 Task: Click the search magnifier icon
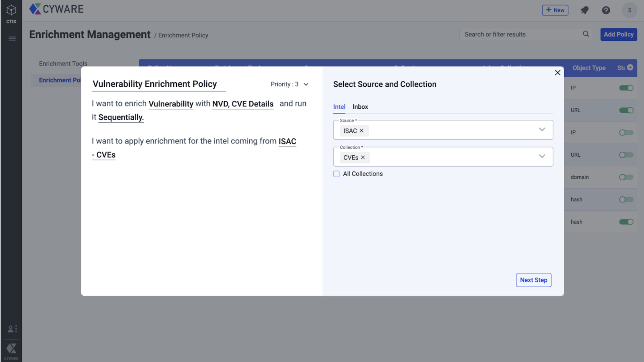tap(586, 34)
